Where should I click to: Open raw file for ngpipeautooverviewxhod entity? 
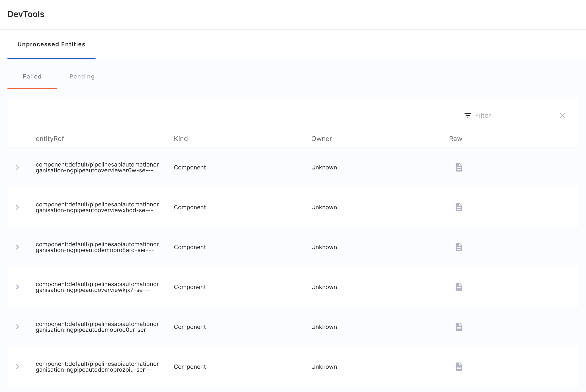point(459,207)
